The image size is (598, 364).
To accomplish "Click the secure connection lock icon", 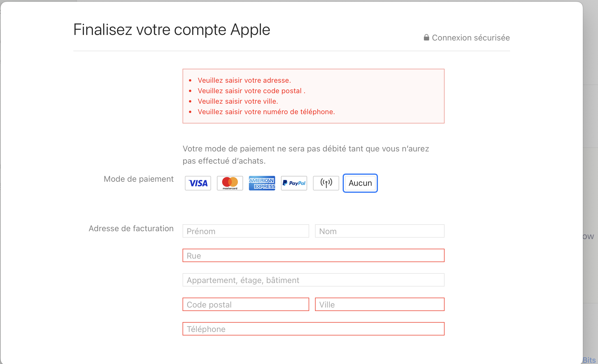I will (x=427, y=38).
